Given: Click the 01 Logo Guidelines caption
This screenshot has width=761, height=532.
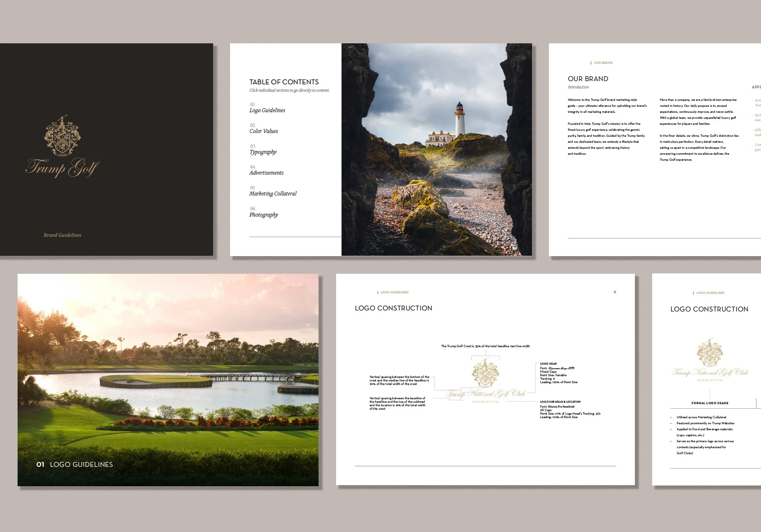Looking at the screenshot, I should 75,464.
